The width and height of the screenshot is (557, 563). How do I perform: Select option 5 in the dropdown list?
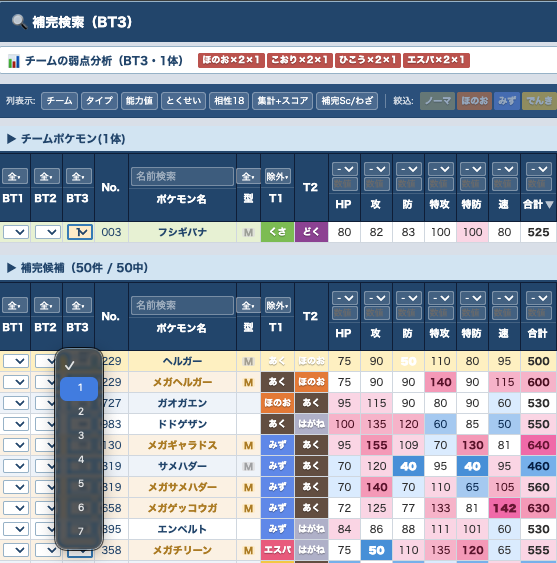tap(79, 483)
